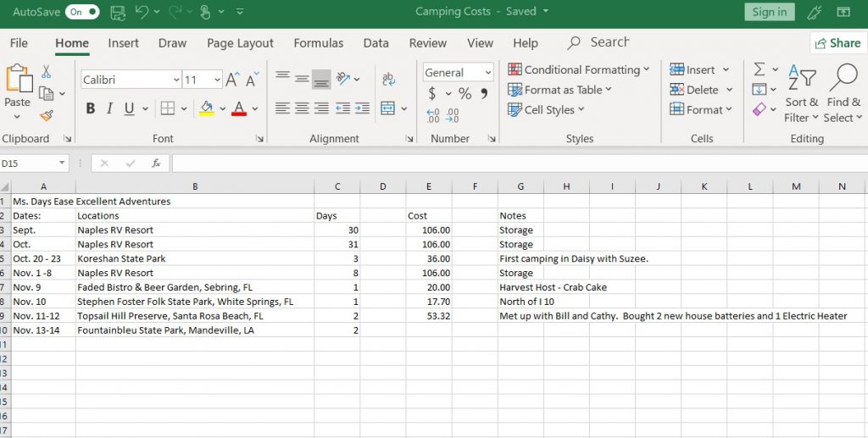Viewport: 868px width, 438px height.
Task: Click the Share button
Action: tap(838, 43)
